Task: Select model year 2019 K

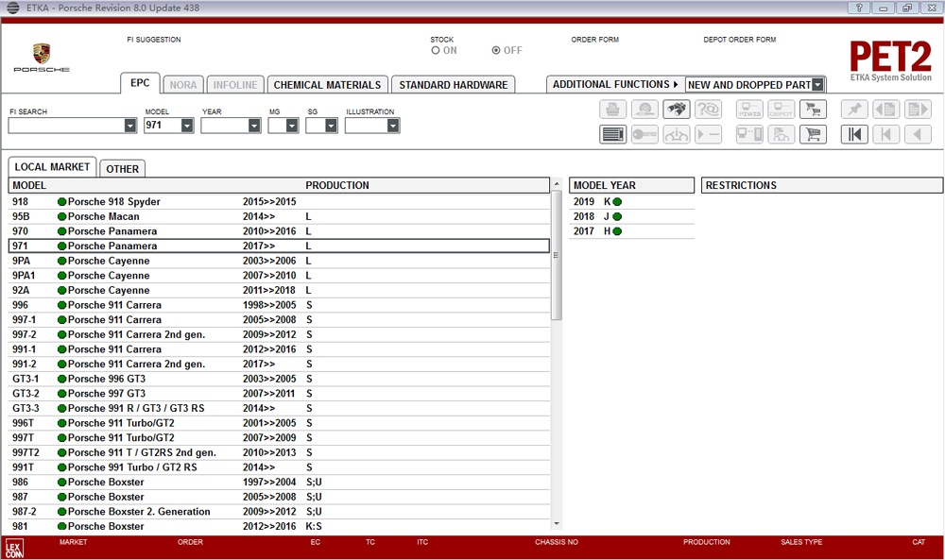Action: [x=631, y=202]
